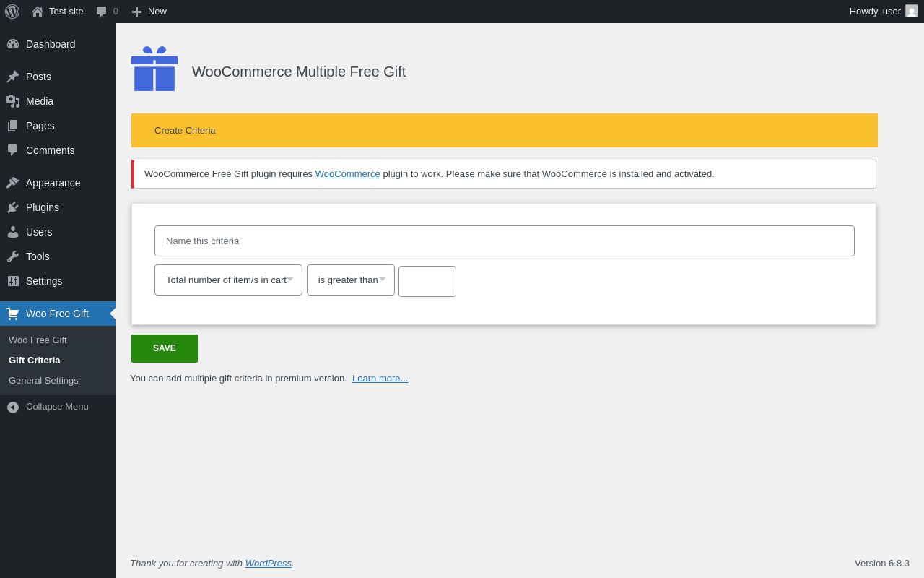Select Gift Criteria submenu item
Screen dimensions: 924x578
[35, 361]
